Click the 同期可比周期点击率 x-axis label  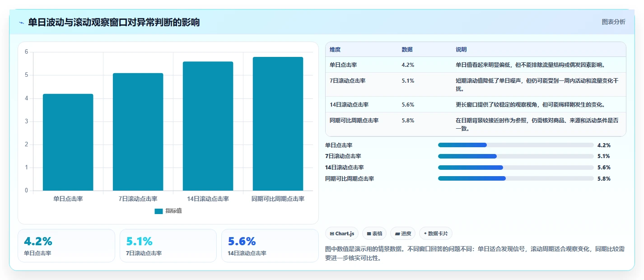(278, 199)
